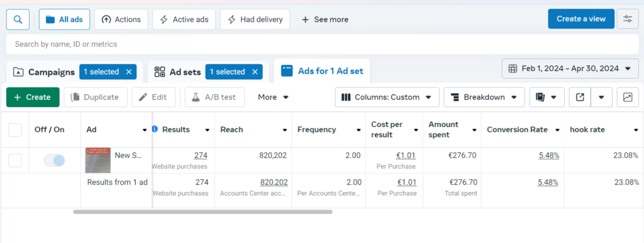Focus the Search by name, ID or metrics field
The height and width of the screenshot is (243, 644).
[323, 44]
